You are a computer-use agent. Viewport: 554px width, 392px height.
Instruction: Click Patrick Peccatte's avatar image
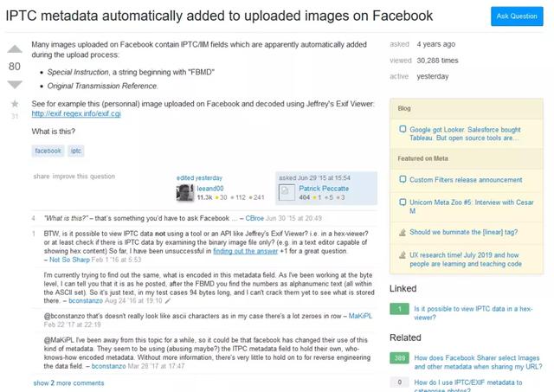tap(287, 192)
